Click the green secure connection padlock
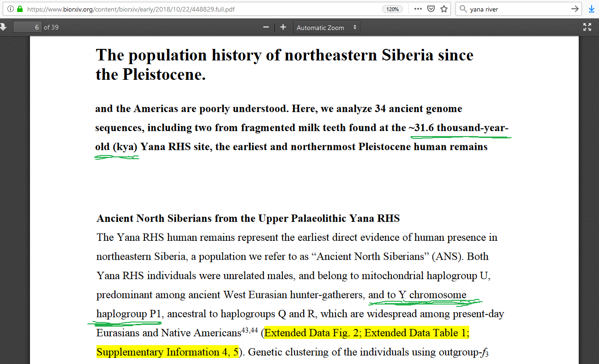The height and width of the screenshot is (364, 599). [19, 9]
